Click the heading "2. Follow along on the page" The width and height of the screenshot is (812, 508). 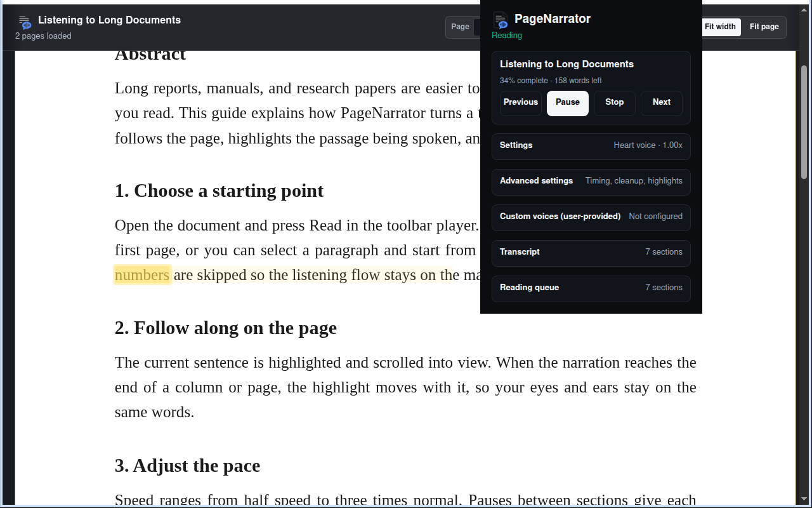[x=226, y=328]
